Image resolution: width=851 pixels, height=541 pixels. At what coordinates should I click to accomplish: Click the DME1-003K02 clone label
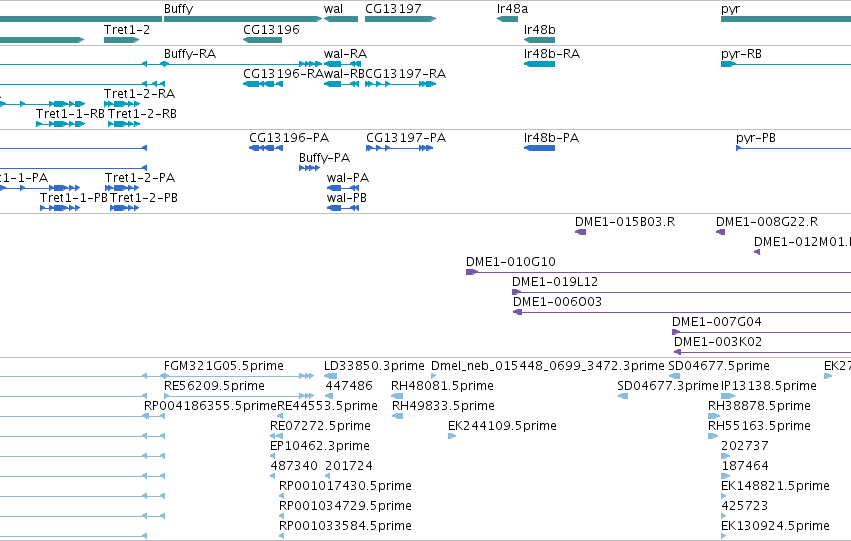[718, 342]
